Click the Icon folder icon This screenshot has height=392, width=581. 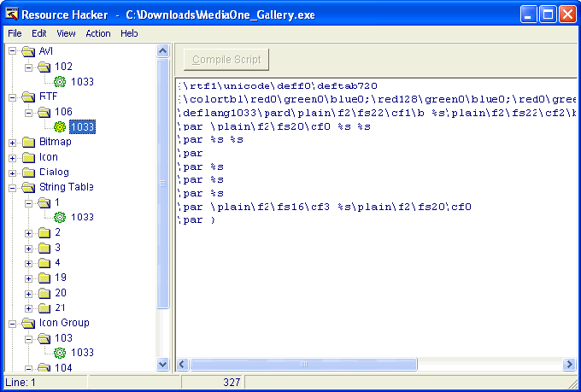28,157
